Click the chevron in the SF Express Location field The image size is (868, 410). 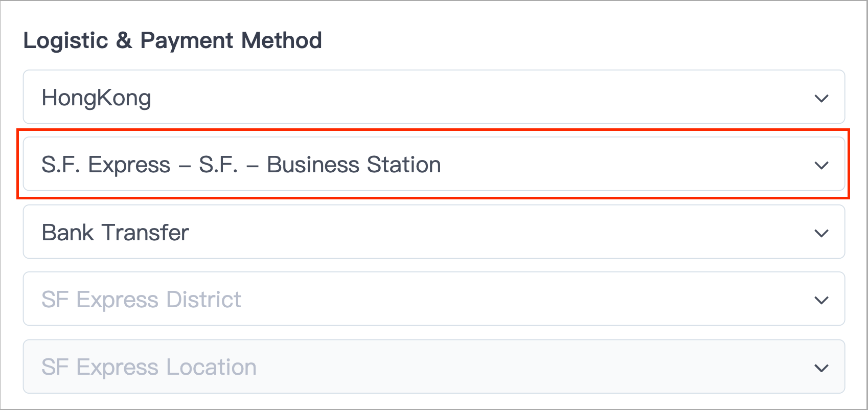(x=821, y=368)
